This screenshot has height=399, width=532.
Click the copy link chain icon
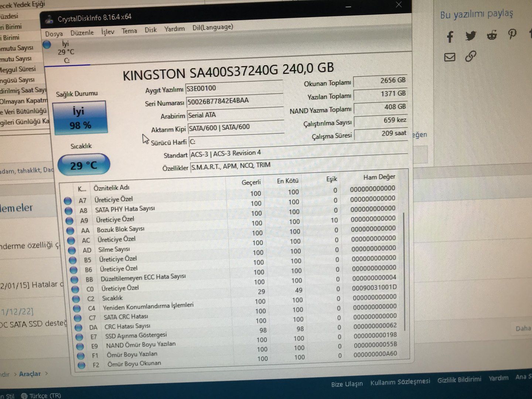pyautogui.click(x=470, y=56)
